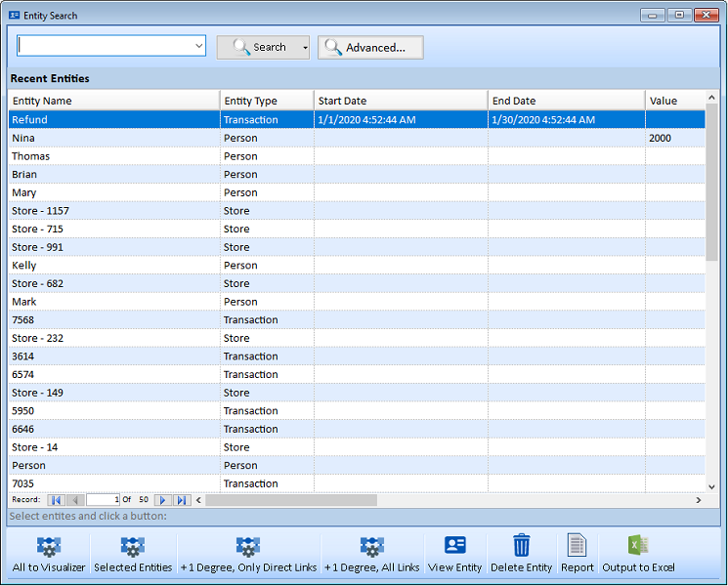Click +1 Degree, All Links icon

(371, 547)
